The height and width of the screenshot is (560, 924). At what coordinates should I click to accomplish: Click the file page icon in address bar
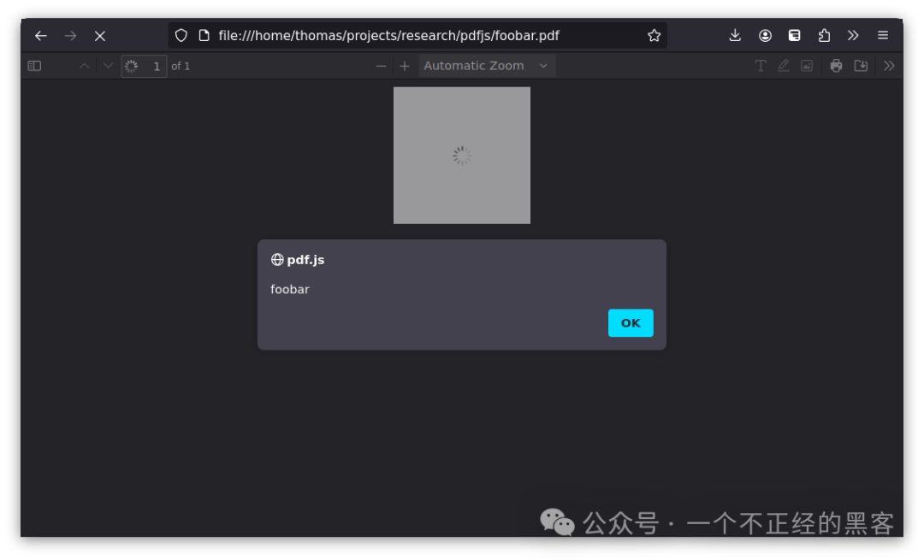204,35
